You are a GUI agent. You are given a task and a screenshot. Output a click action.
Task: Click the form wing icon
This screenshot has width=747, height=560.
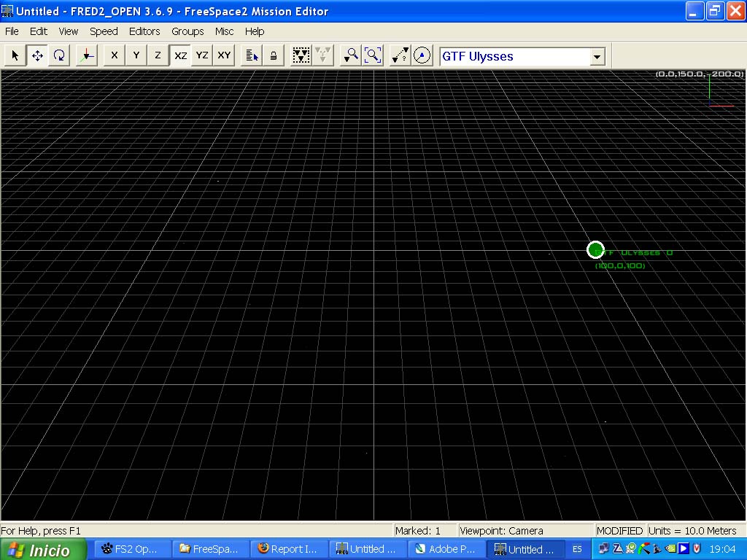click(x=301, y=55)
